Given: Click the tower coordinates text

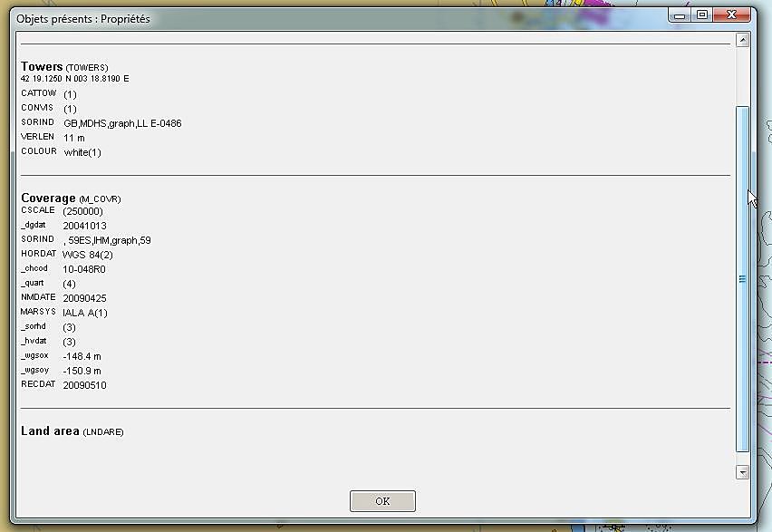Looking at the screenshot, I should [x=75, y=78].
